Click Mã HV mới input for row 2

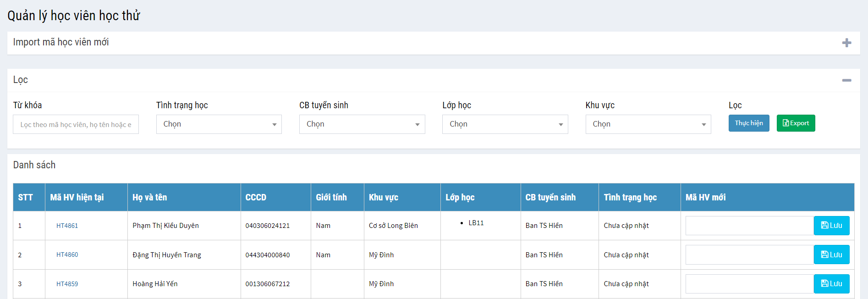749,255
